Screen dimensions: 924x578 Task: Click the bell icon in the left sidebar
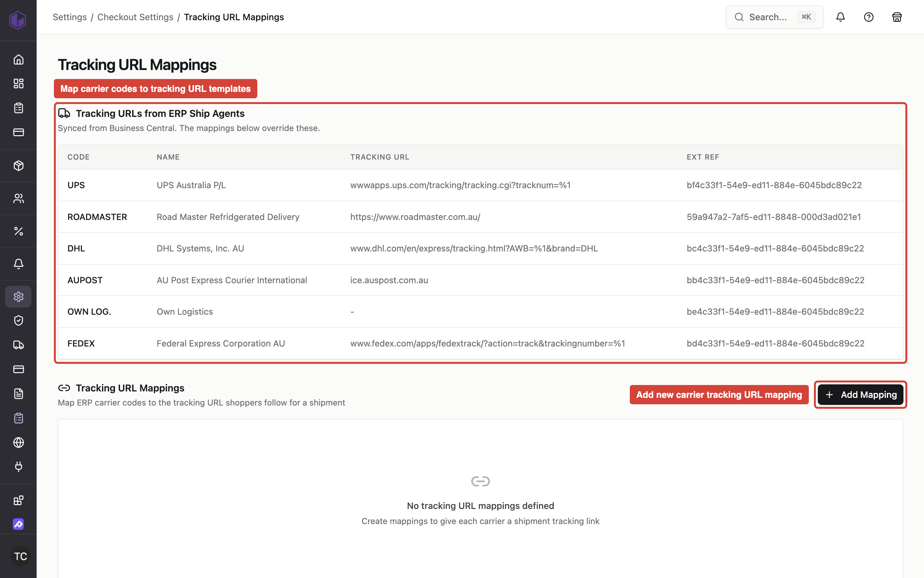pyautogui.click(x=18, y=264)
